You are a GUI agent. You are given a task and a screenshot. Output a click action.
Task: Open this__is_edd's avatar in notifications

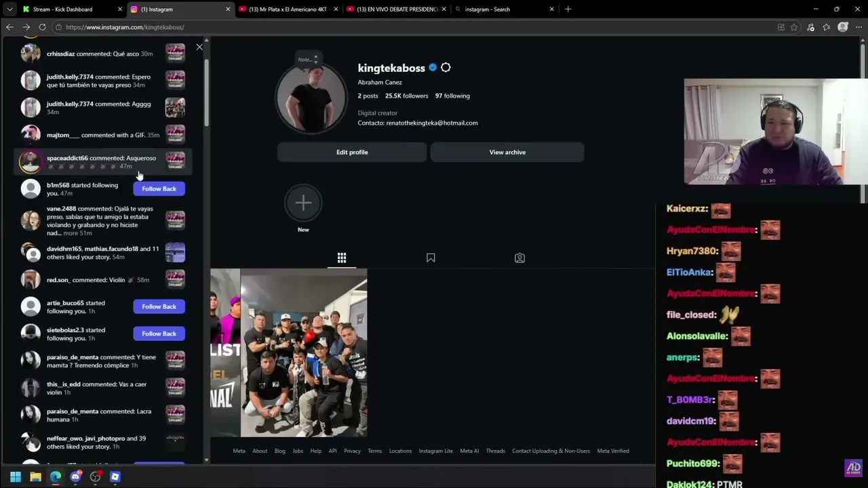[31, 388]
